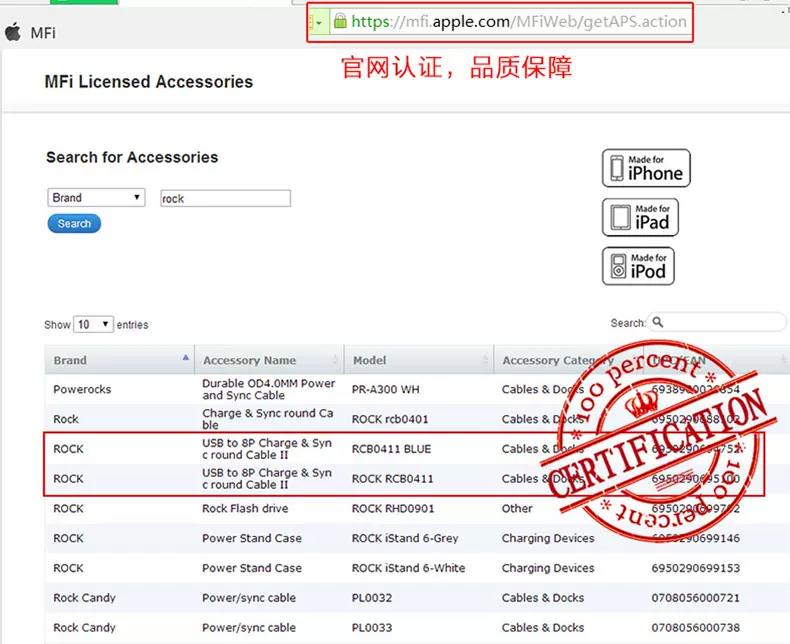Click the Made for iPhone badge
790x644 pixels.
646,168
